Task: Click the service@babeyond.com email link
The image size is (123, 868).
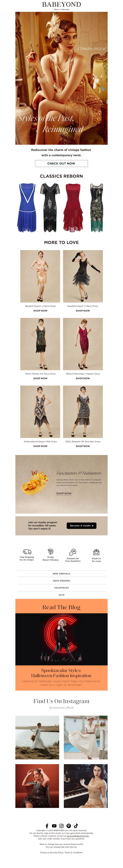Action: [78, 836]
